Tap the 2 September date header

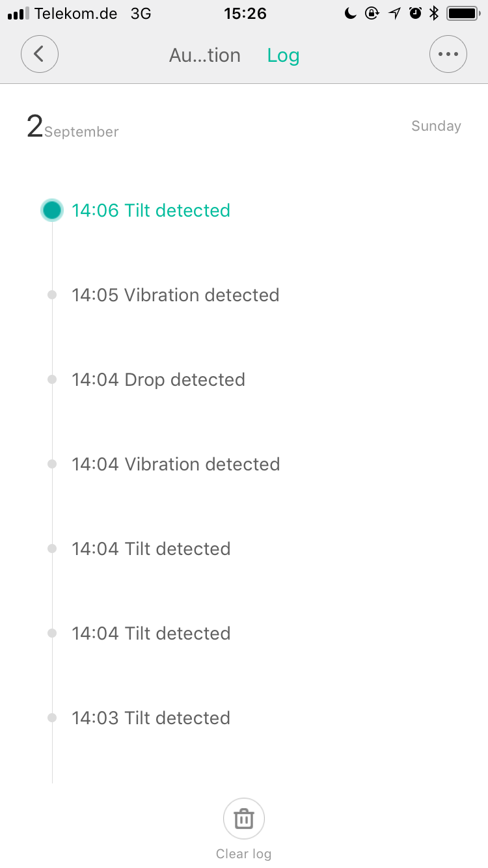click(72, 127)
